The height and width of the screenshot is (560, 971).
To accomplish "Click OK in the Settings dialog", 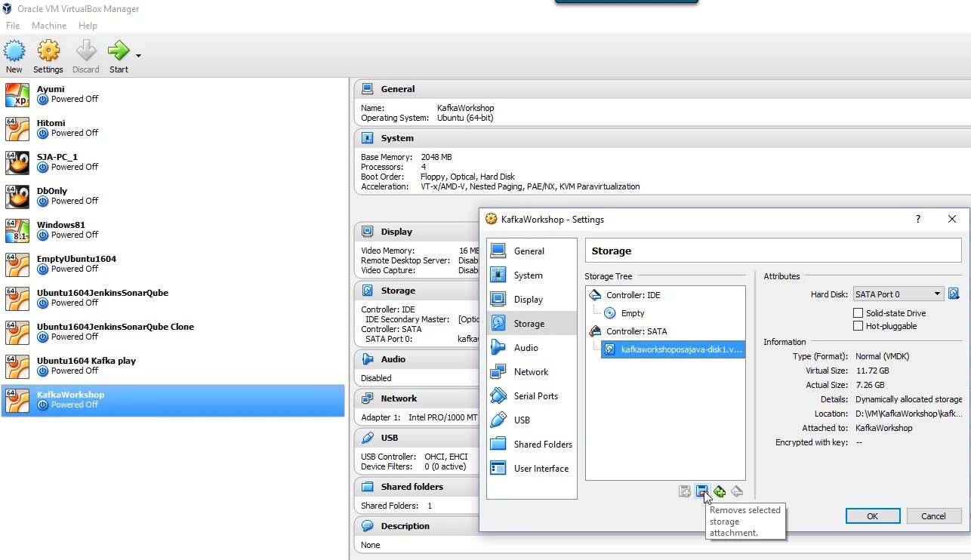I will pyautogui.click(x=872, y=516).
